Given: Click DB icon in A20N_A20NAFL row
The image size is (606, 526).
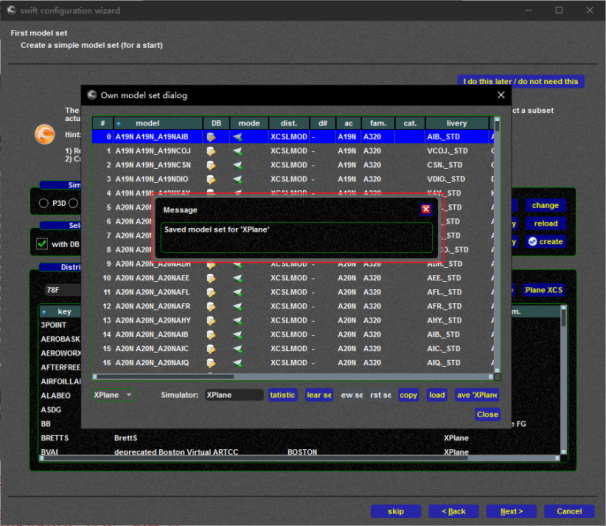Looking at the screenshot, I should tap(213, 292).
